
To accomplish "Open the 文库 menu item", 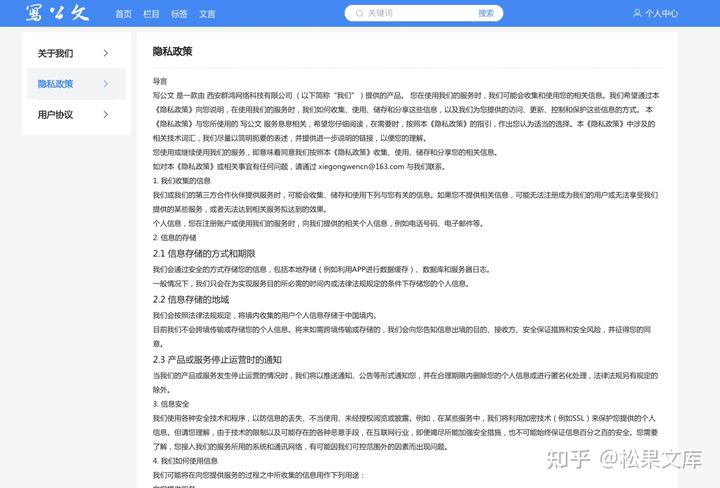I will (x=207, y=14).
